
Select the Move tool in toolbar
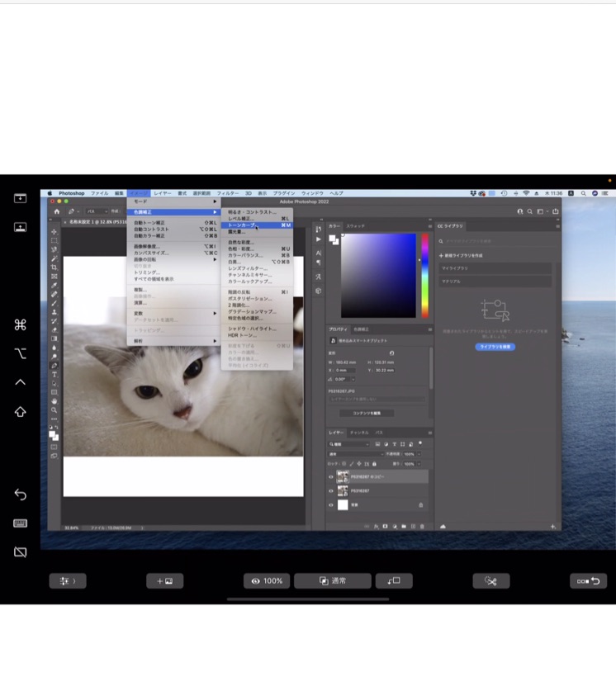point(54,231)
